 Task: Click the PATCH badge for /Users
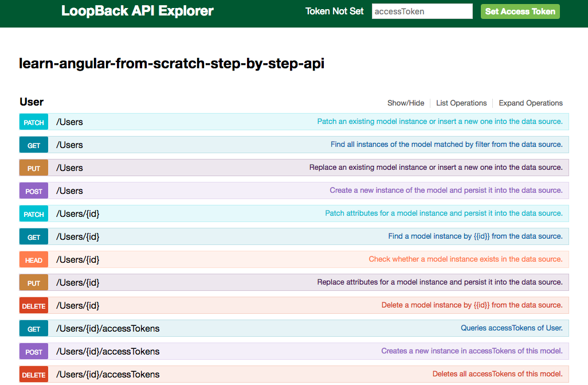tap(34, 122)
